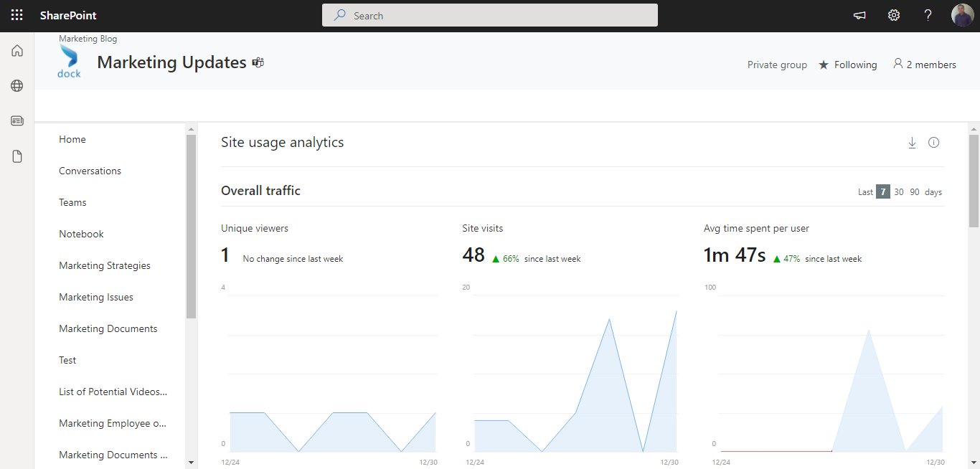The height and width of the screenshot is (469, 980).
Task: Switch traffic view to last 30 days
Action: tap(899, 191)
